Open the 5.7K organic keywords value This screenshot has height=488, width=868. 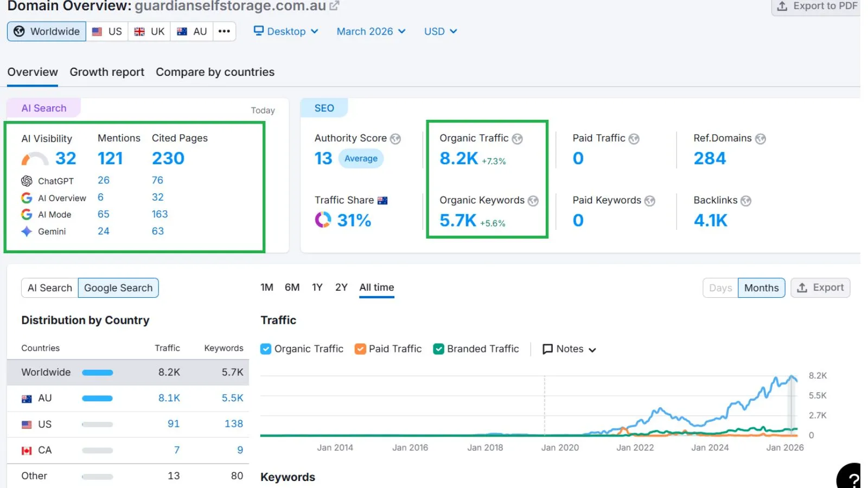coord(458,221)
